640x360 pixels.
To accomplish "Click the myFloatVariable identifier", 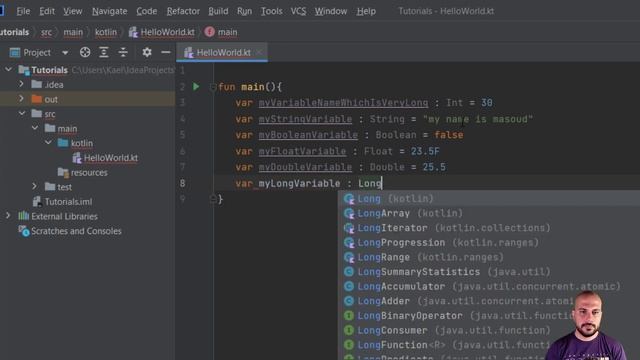I will [x=302, y=151].
